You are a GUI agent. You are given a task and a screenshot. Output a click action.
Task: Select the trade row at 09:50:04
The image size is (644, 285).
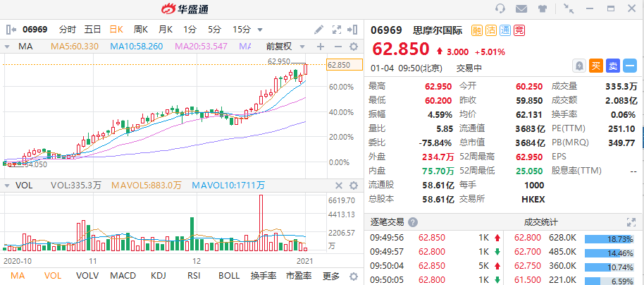[x=433, y=266]
